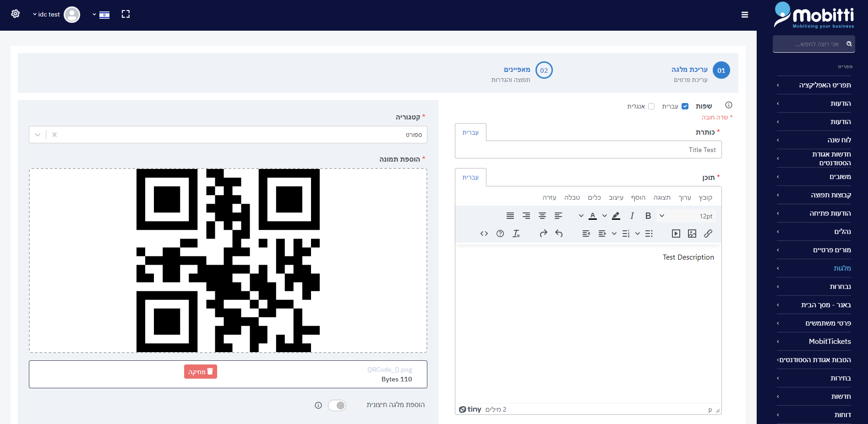Open פרטי משתמשים in the sidebar

pyautogui.click(x=814, y=323)
